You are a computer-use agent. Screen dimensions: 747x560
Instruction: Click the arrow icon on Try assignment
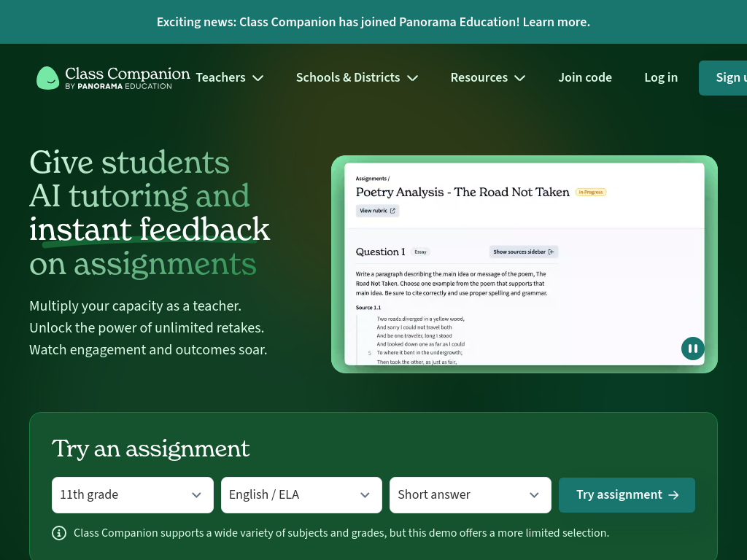[x=673, y=495]
